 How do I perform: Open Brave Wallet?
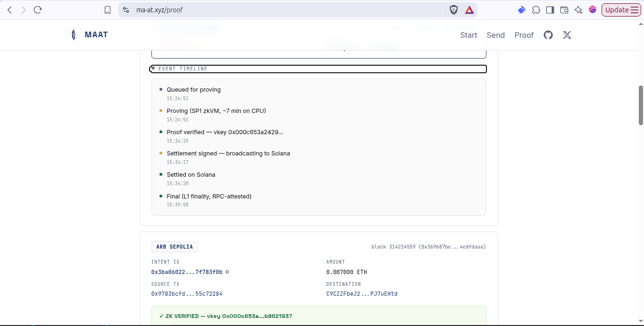564,10
